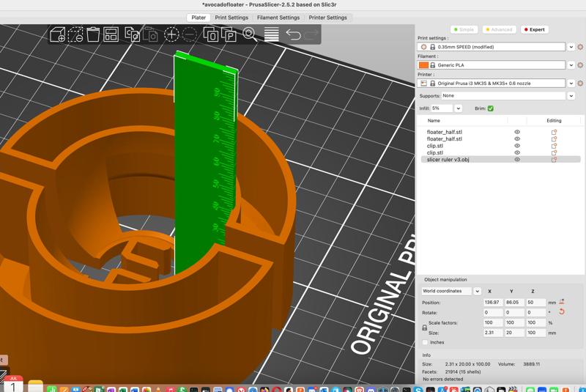Screen dimensions: 586x392
Task: Click the Copy toolbar icon
Action: [x=132, y=34]
